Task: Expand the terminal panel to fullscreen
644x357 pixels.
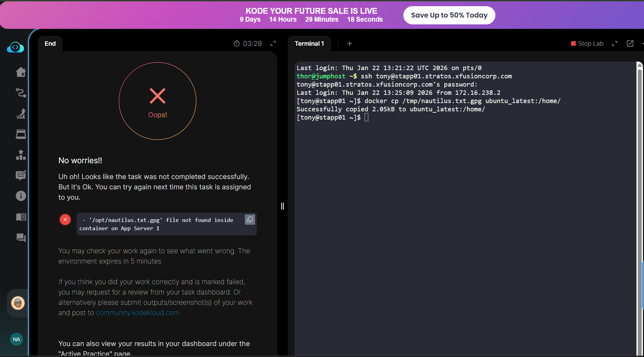Action: pyautogui.click(x=615, y=44)
